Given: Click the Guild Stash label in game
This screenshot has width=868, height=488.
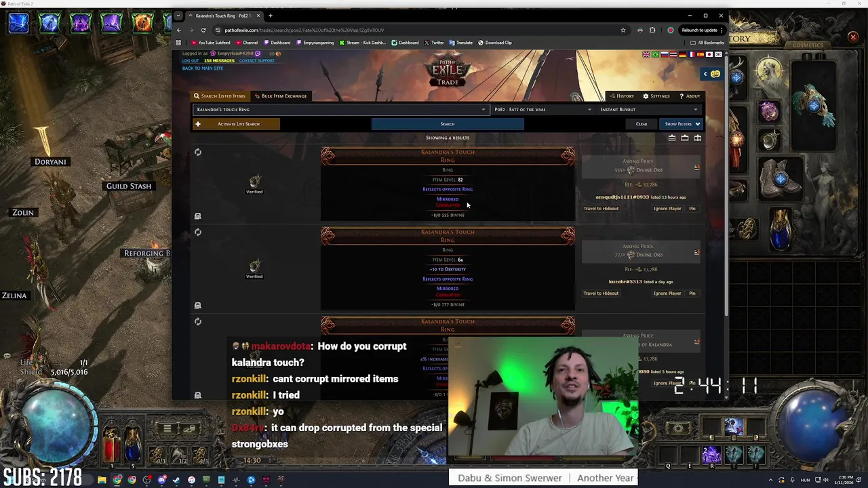Looking at the screenshot, I should pos(129,186).
